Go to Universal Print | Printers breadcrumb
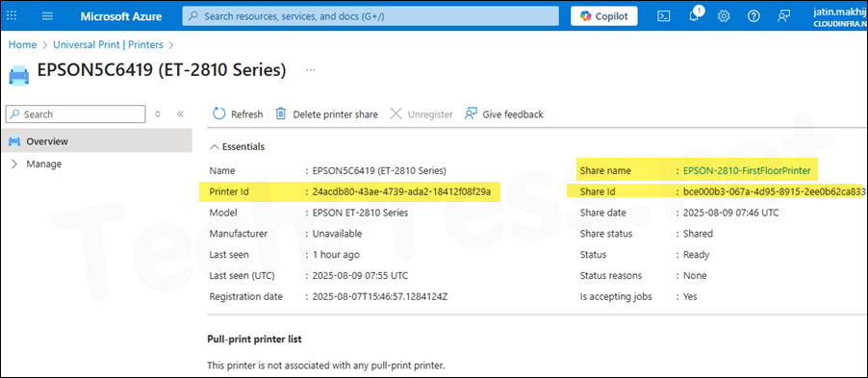The height and width of the screenshot is (378, 868). pos(108,44)
